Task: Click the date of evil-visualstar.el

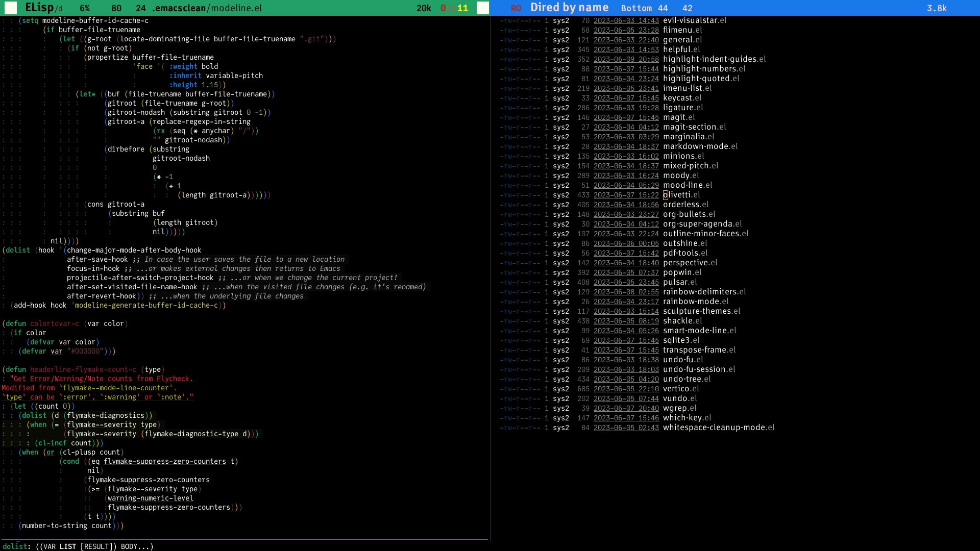Action: [626, 20]
